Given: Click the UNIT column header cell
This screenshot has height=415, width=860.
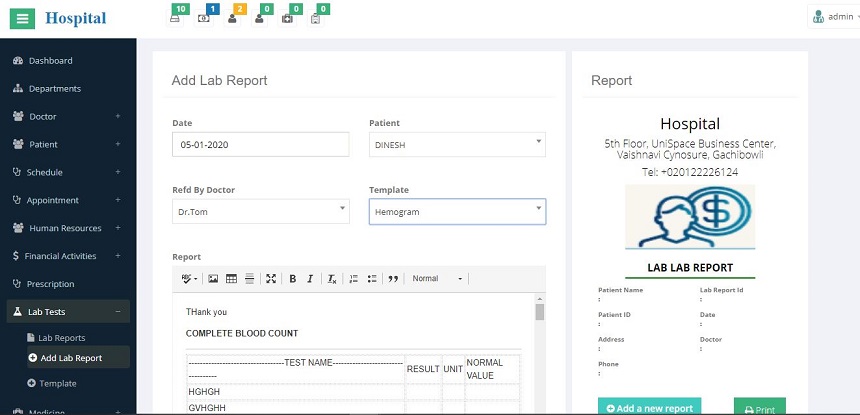Looking at the screenshot, I should [453, 369].
